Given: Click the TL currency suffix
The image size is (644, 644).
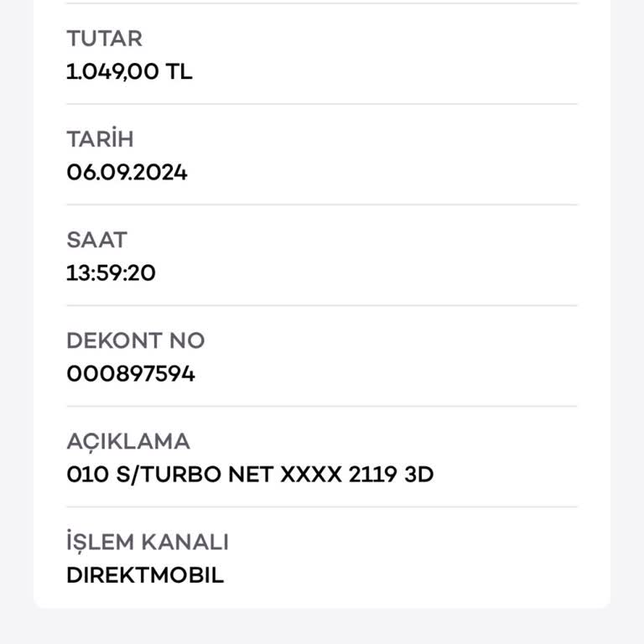Looking at the screenshot, I should click(x=179, y=72).
